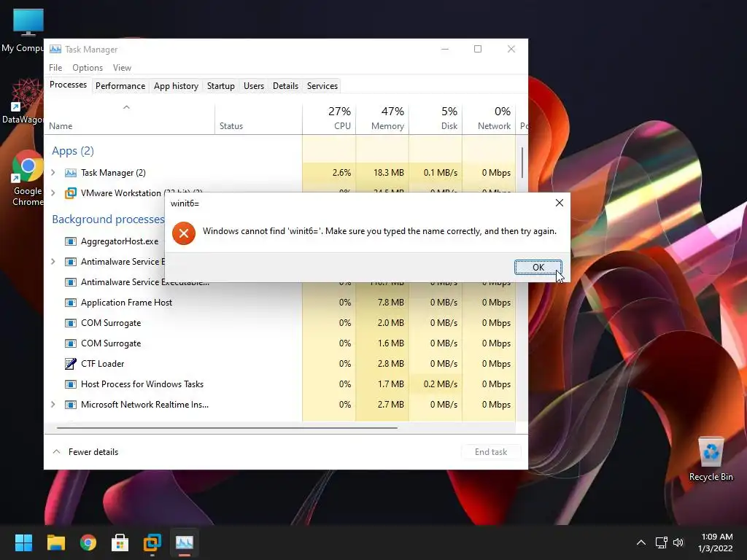The height and width of the screenshot is (560, 747).
Task: Open the Windows Start menu
Action: tap(23, 542)
